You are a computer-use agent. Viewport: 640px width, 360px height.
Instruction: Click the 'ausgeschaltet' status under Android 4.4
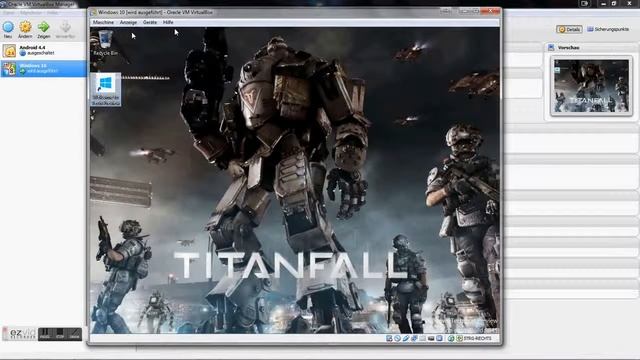pyautogui.click(x=40, y=53)
